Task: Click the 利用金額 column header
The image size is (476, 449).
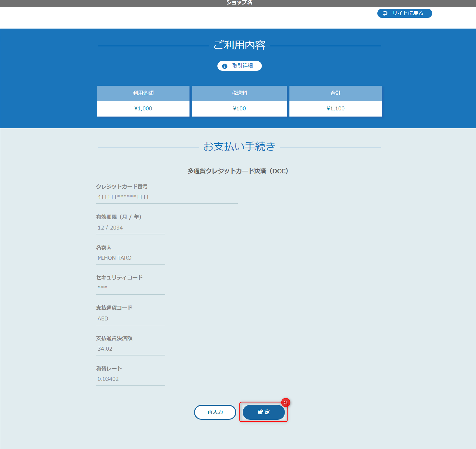Action: 143,93
